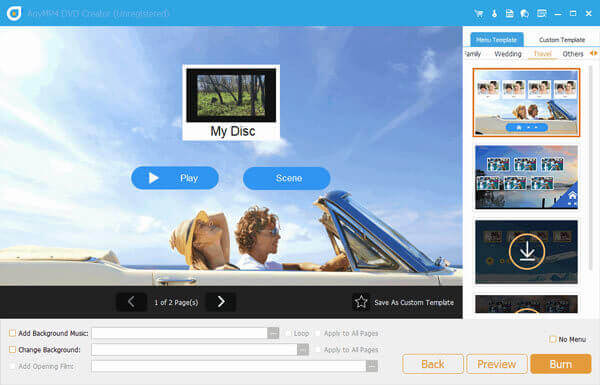600x385 pixels.
Task: Select the second travel template thumbnail
Action: [x=527, y=177]
